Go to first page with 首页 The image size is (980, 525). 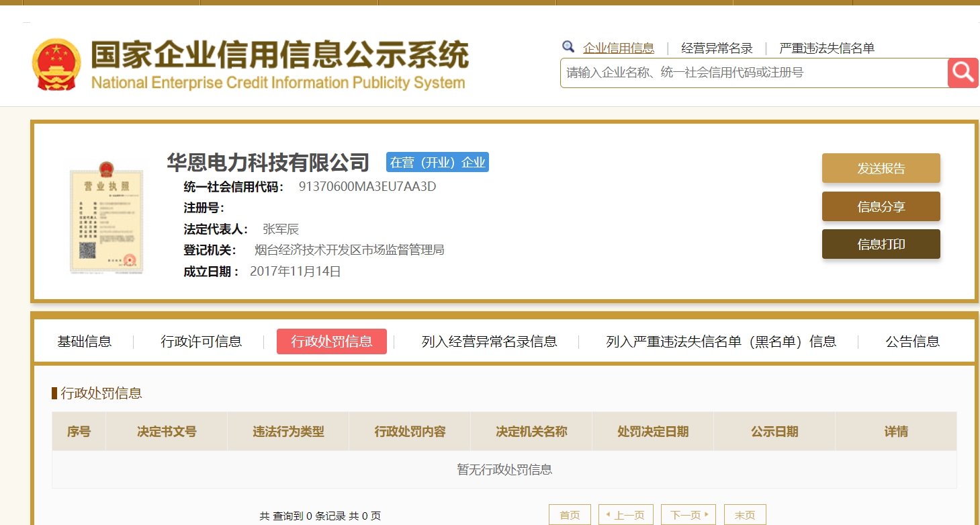tap(570, 515)
